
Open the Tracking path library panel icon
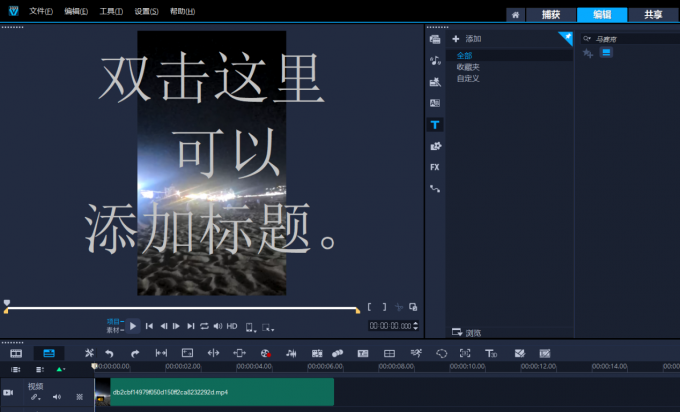pos(435,189)
